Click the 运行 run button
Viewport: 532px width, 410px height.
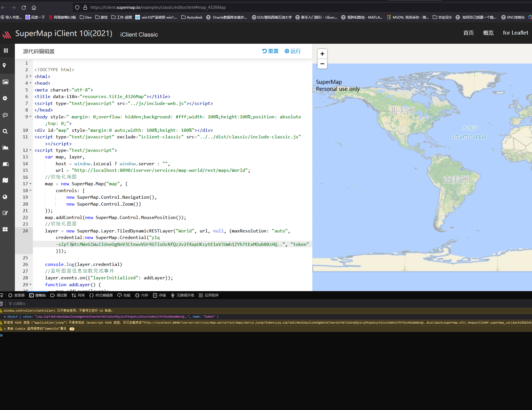[x=293, y=51]
